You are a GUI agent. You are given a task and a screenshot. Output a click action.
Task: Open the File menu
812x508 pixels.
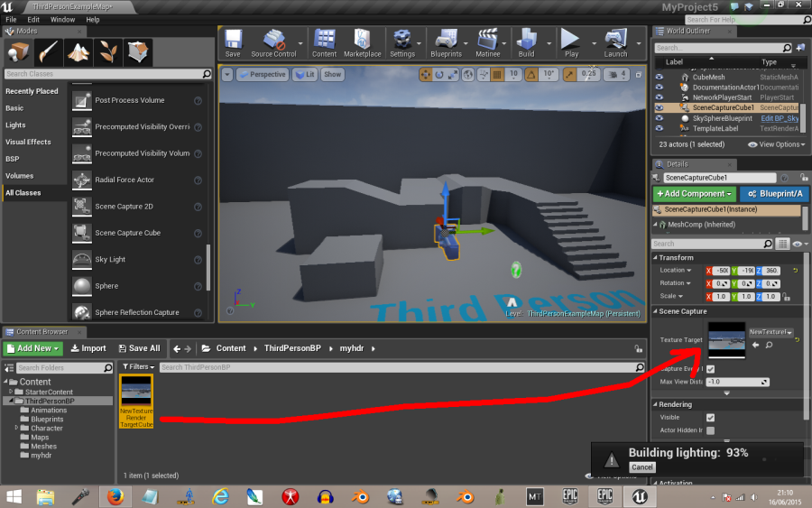[11, 20]
